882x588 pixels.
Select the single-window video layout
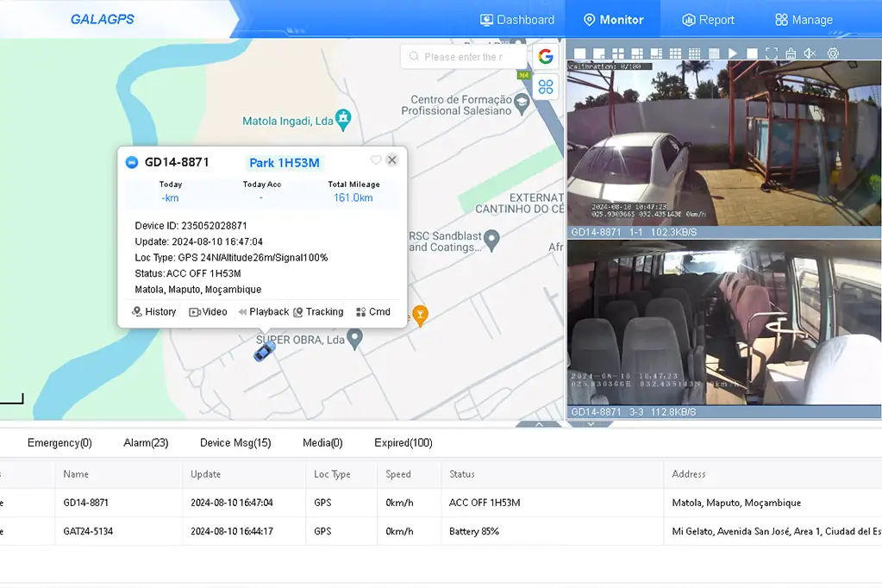580,53
